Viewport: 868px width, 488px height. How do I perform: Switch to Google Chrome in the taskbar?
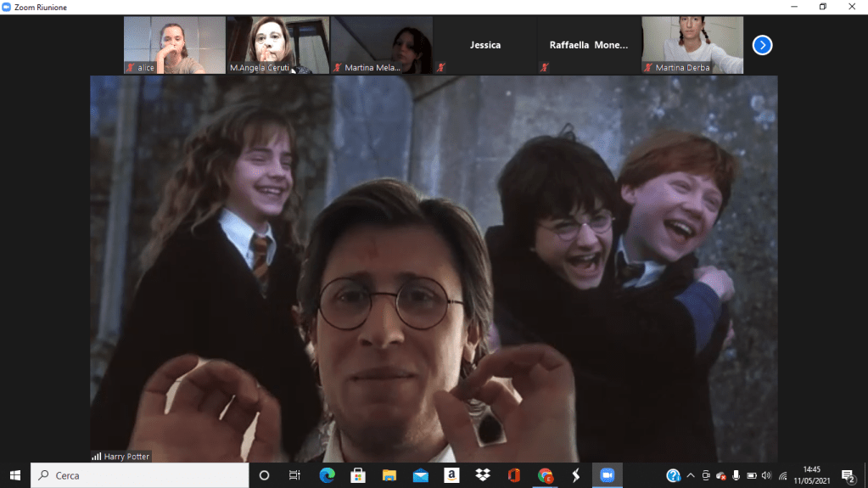pyautogui.click(x=545, y=475)
